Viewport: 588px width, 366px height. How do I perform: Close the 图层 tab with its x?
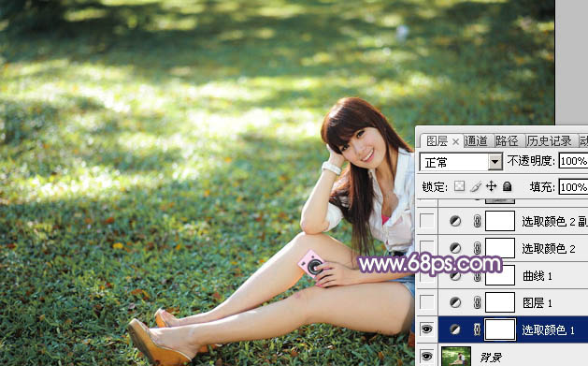coord(455,141)
